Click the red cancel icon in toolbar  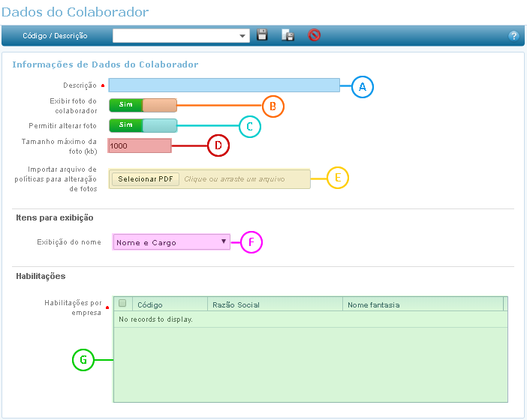314,35
